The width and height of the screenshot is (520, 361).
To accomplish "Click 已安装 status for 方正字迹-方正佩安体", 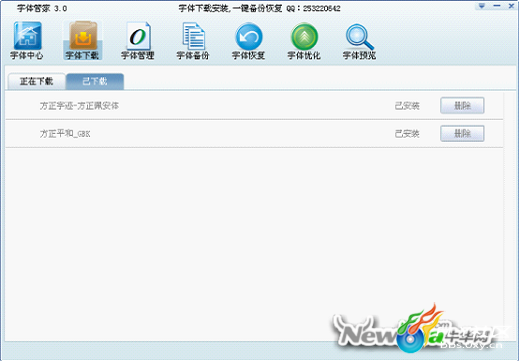I will [x=407, y=106].
